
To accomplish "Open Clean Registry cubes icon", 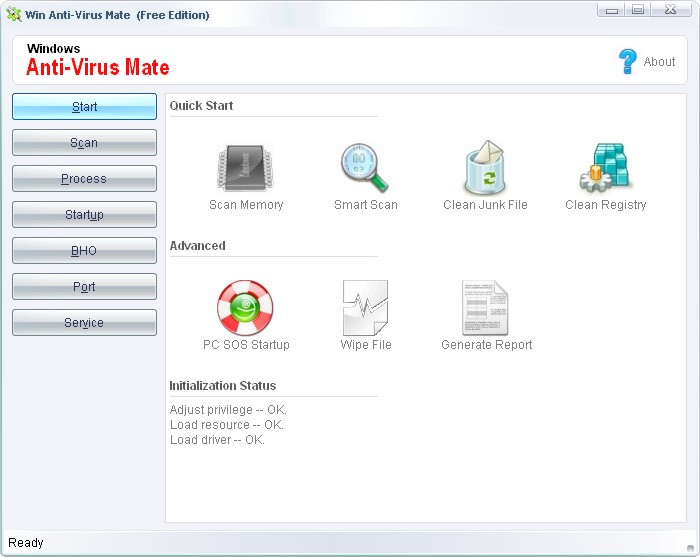I will 606,168.
